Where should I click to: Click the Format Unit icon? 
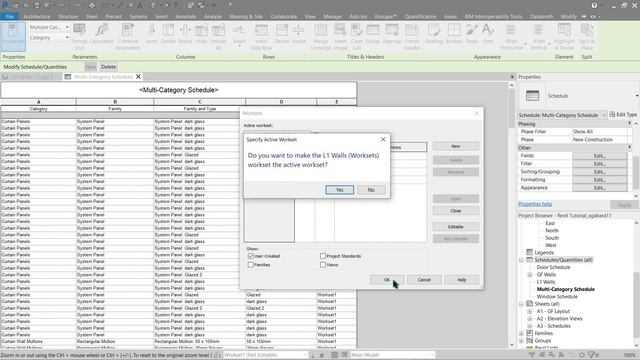(x=79, y=36)
